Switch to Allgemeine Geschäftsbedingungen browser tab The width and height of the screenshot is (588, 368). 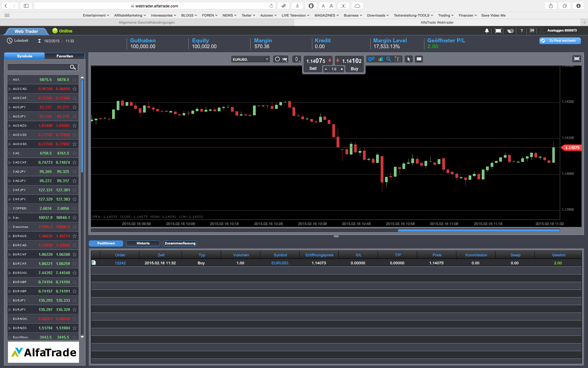tap(147, 22)
